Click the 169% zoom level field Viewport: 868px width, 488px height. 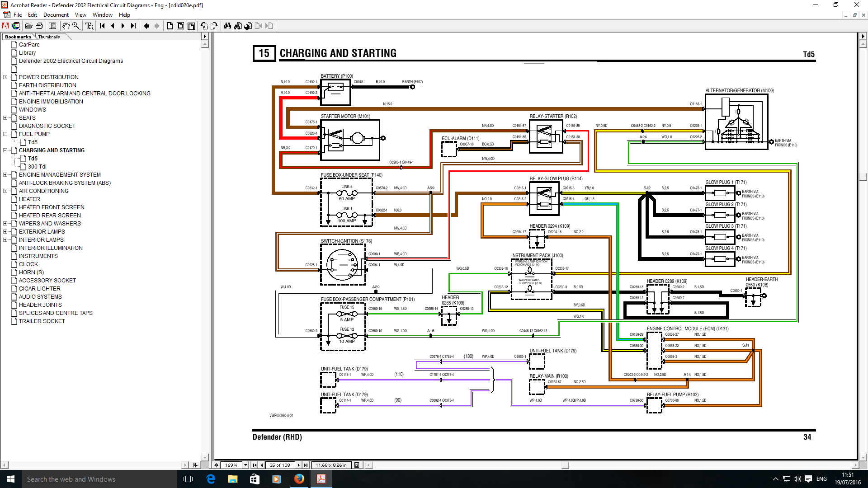pyautogui.click(x=231, y=465)
